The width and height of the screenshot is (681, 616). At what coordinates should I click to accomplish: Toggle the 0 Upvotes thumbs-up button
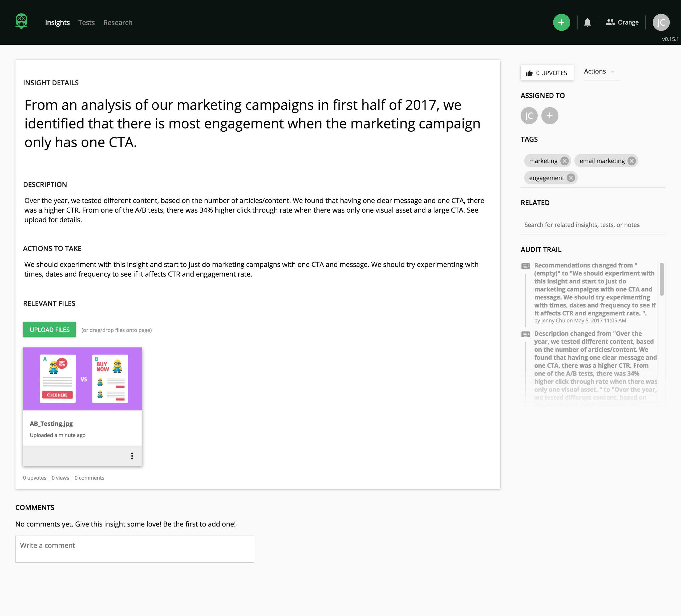click(x=547, y=73)
